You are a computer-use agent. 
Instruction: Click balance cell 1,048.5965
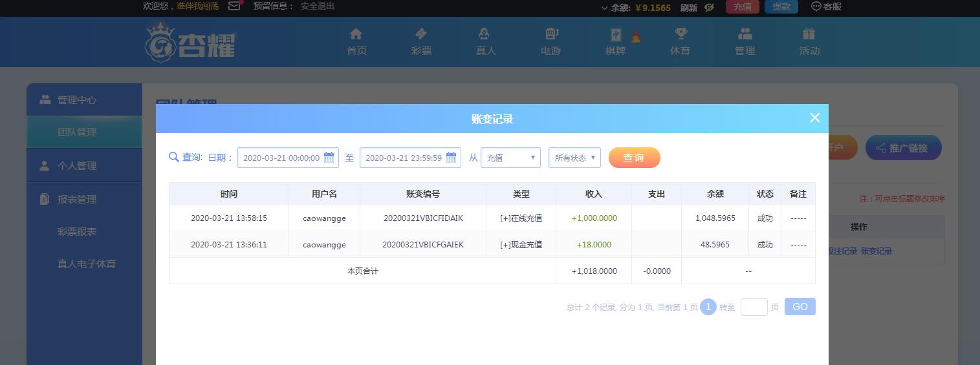715,218
